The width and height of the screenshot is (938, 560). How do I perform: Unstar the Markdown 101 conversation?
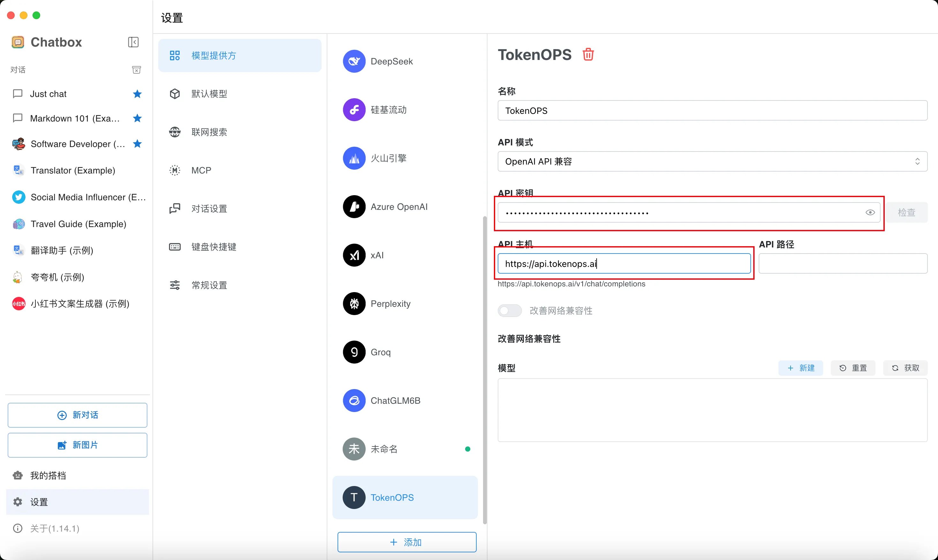[138, 118]
